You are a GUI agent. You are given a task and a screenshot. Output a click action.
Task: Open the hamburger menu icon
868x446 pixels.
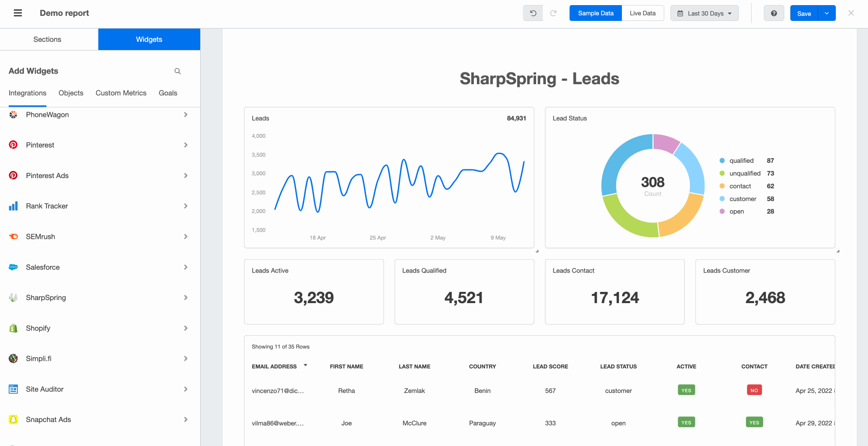[x=18, y=13]
